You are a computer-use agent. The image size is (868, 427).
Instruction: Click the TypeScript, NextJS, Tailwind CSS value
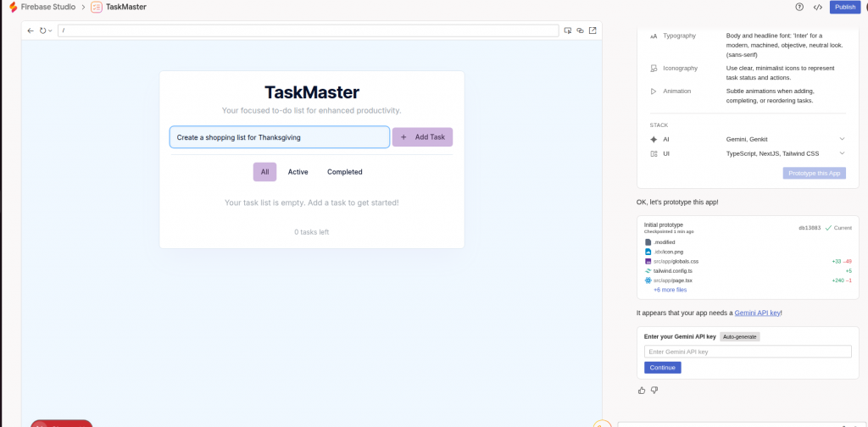(773, 153)
